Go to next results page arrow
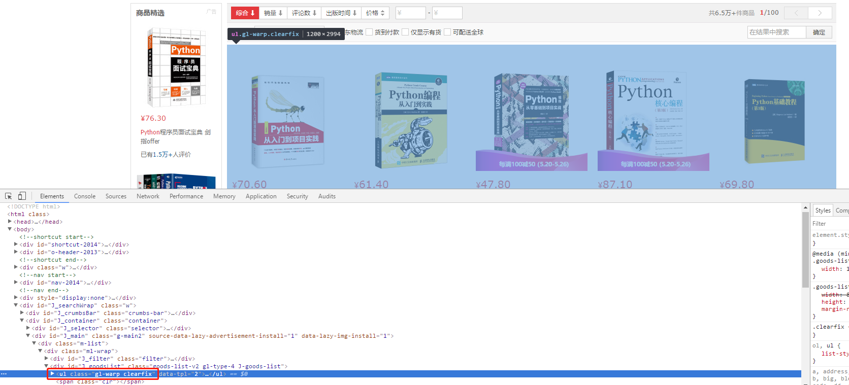The image size is (849, 385). (x=820, y=13)
